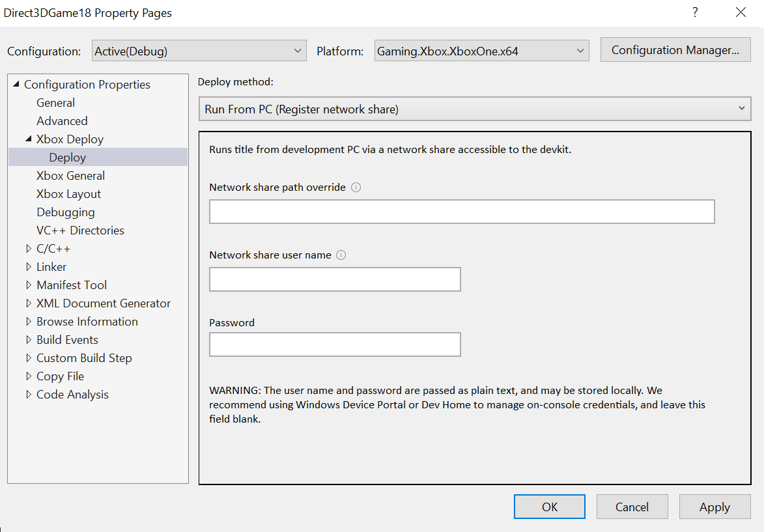The width and height of the screenshot is (764, 532).
Task: Select the Code Analysis label
Action: [x=72, y=395]
